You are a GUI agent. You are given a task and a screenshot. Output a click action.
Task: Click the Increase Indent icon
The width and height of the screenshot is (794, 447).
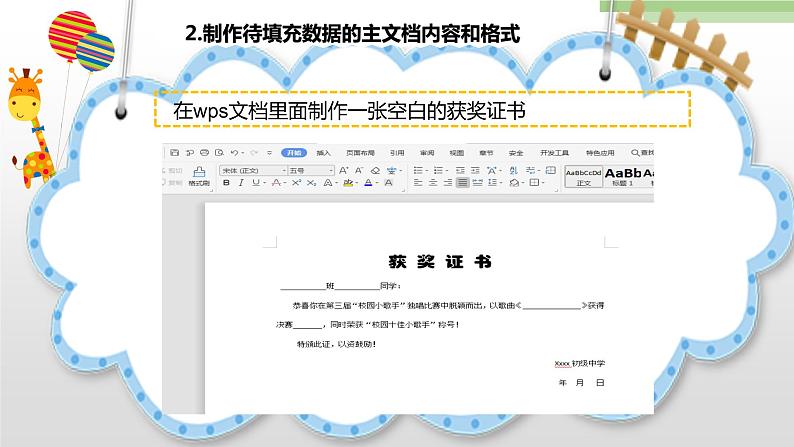coord(475,171)
